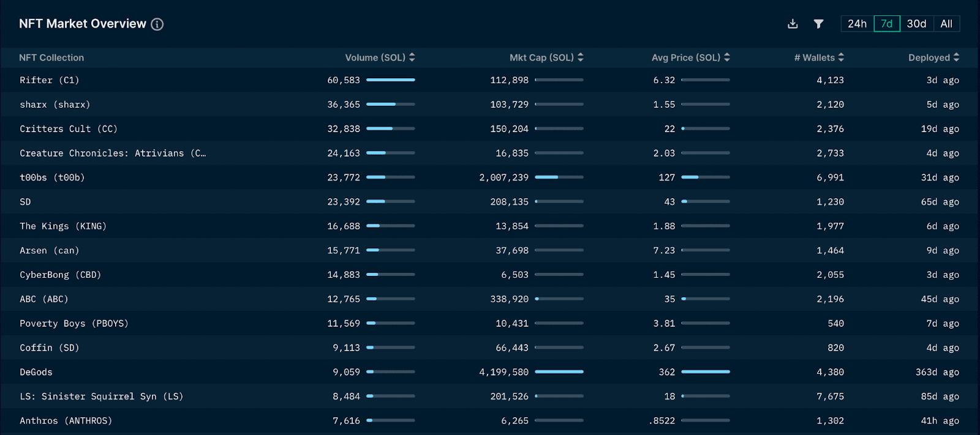Click Poverty Boys (PBOYS) collection name
980x435 pixels.
coord(74,324)
